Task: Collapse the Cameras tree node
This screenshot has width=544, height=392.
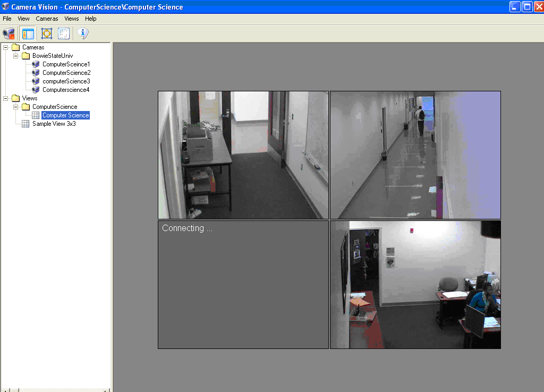Action: [5, 47]
